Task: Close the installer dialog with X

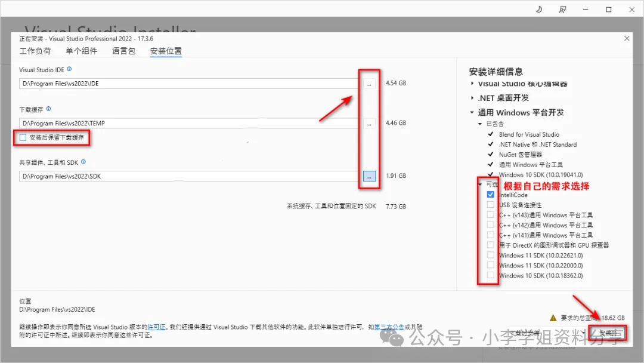Action: pos(627,38)
